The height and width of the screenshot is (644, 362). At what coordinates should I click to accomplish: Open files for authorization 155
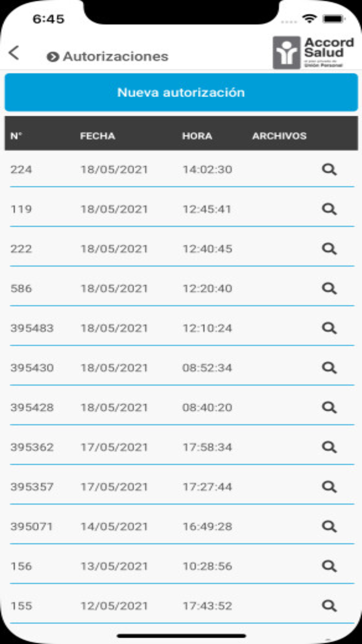[329, 606]
